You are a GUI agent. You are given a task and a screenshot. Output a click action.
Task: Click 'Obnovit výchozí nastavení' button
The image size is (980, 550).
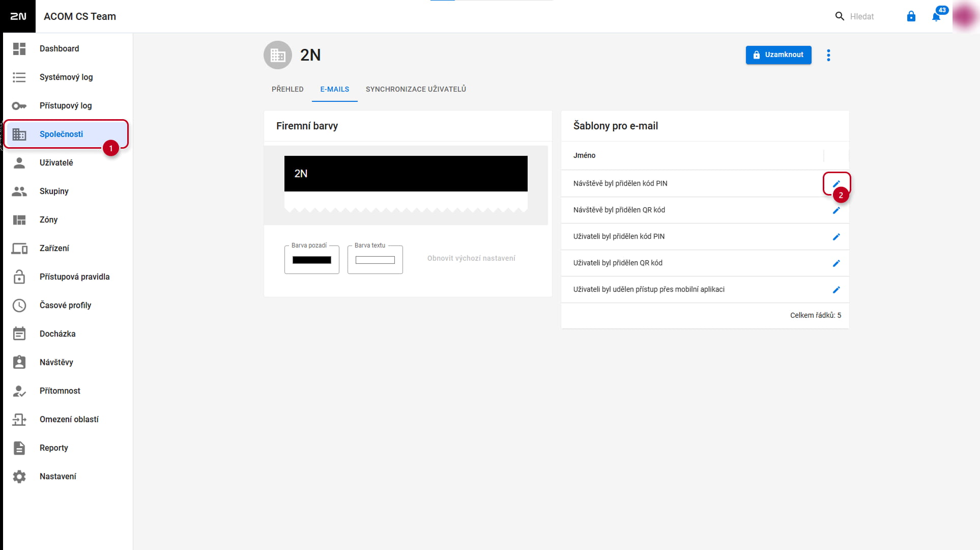click(x=471, y=259)
